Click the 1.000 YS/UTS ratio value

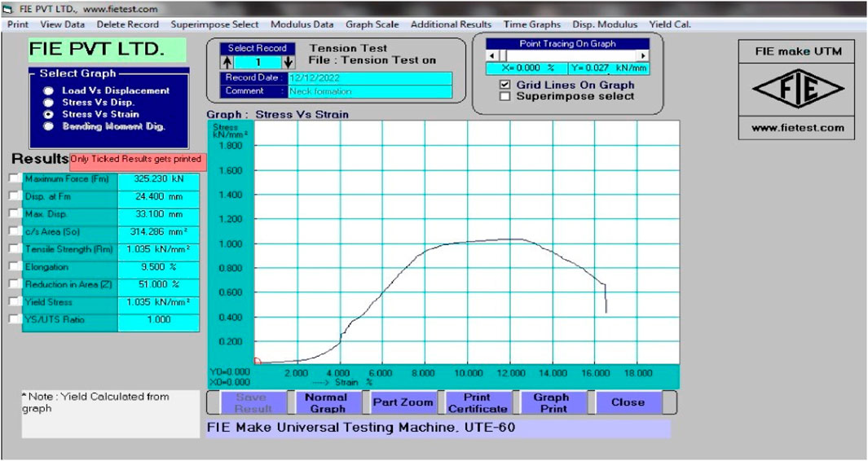point(159,320)
